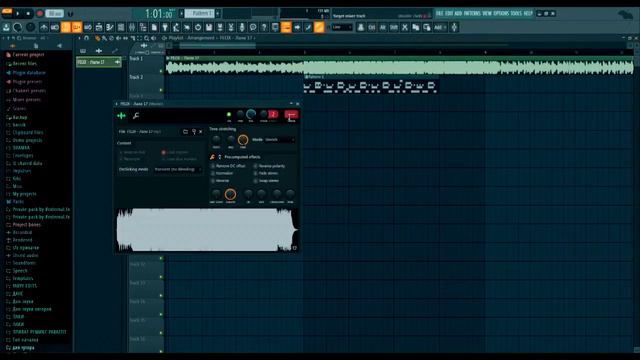This screenshot has height=360, width=640.
Task: Open the OPTIONS menu
Action: pos(501,13)
